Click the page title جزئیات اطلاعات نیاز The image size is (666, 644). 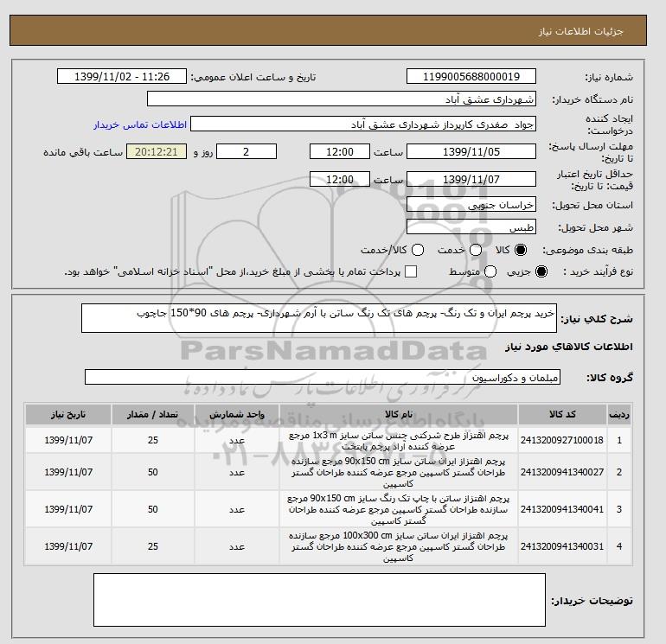click(x=580, y=31)
